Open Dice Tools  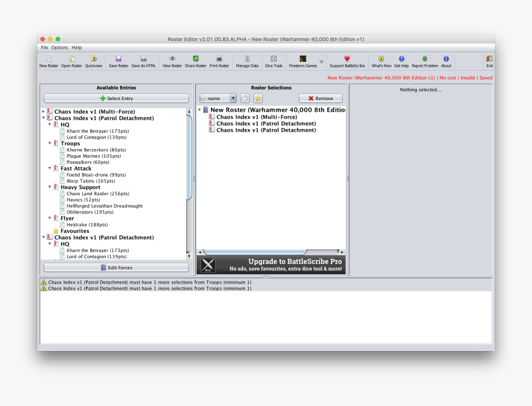pyautogui.click(x=274, y=61)
